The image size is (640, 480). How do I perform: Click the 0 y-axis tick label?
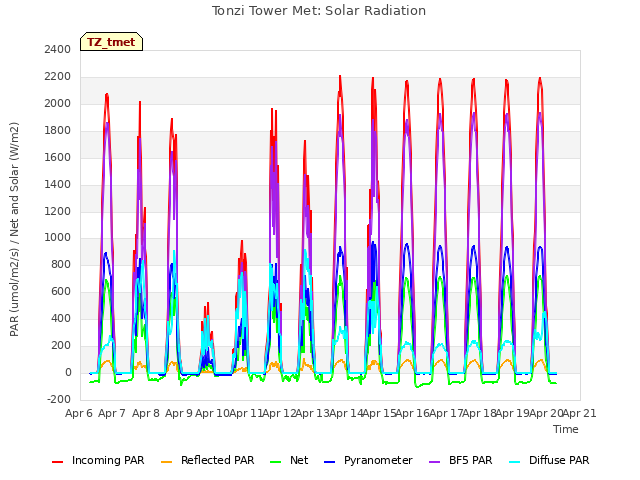click(x=68, y=372)
